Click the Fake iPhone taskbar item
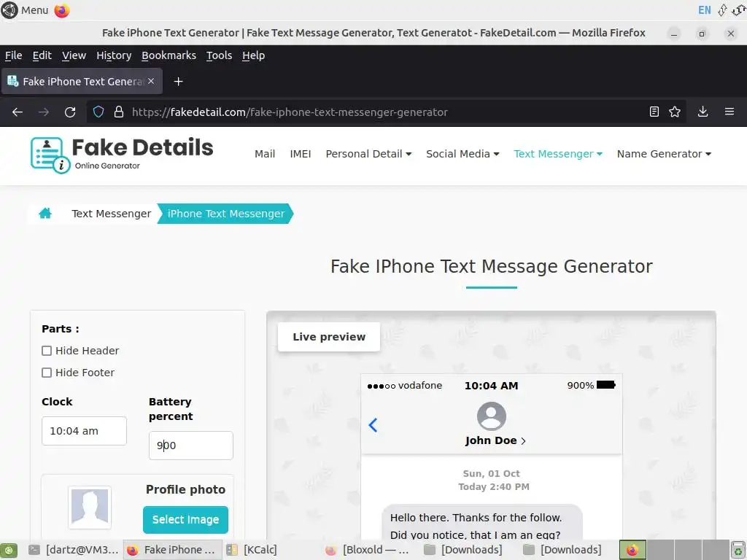747x560 pixels. point(172,550)
